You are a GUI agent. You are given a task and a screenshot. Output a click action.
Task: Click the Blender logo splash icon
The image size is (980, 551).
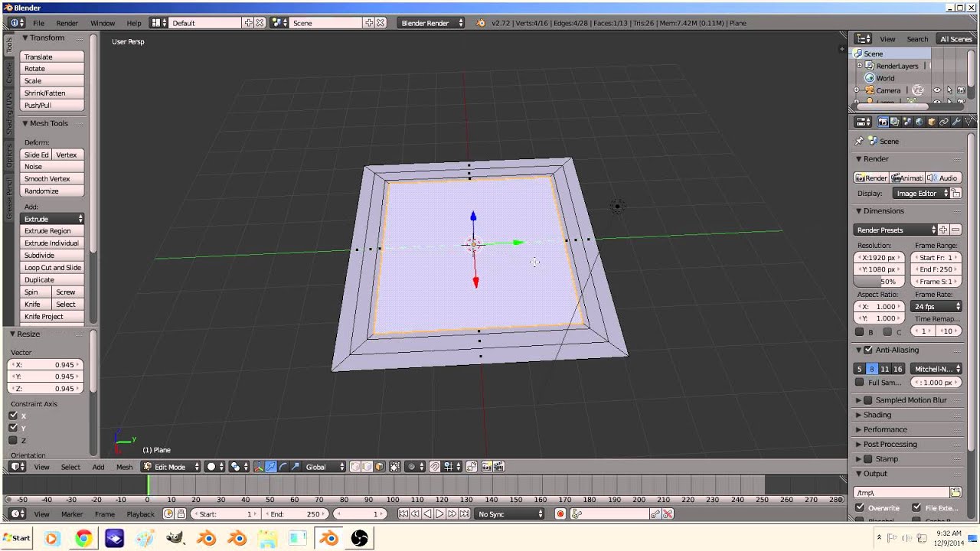coord(481,23)
